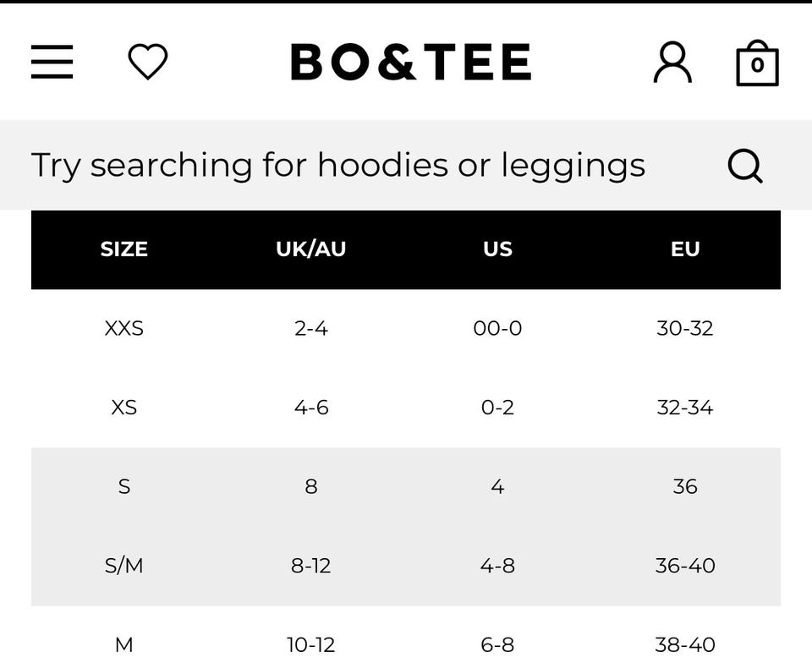Click the 00-0 US size cell
The height and width of the screenshot is (663, 812).
pyautogui.click(x=497, y=328)
